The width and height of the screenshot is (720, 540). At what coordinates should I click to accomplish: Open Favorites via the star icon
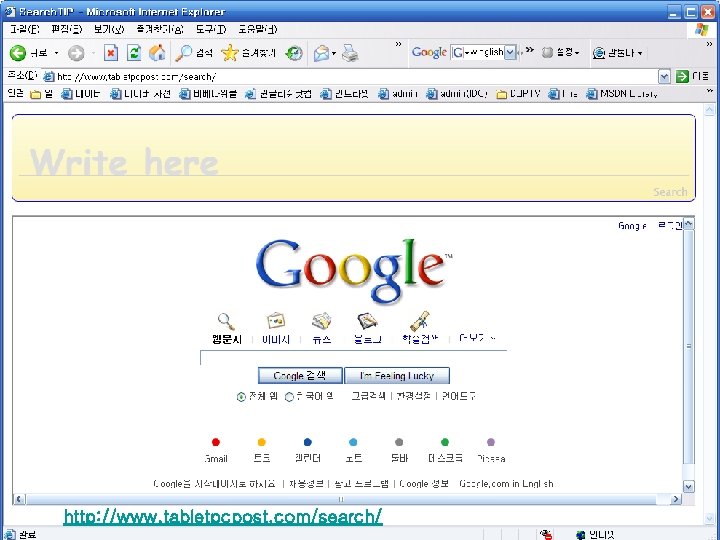(x=230, y=53)
